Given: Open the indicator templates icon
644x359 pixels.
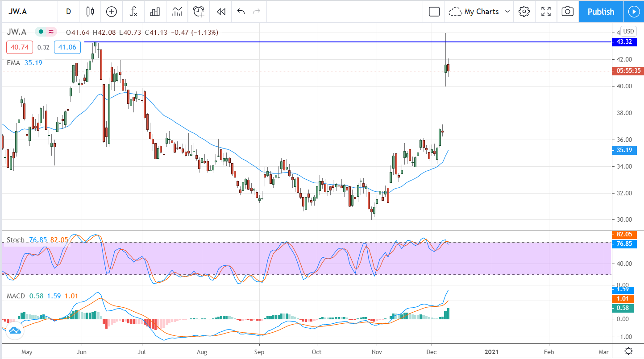Looking at the screenshot, I should pos(177,12).
